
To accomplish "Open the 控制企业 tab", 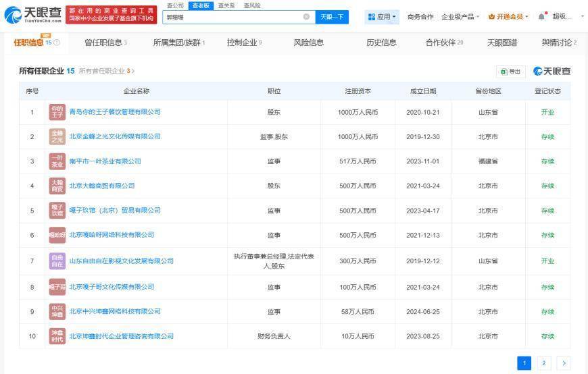I will [x=244, y=43].
